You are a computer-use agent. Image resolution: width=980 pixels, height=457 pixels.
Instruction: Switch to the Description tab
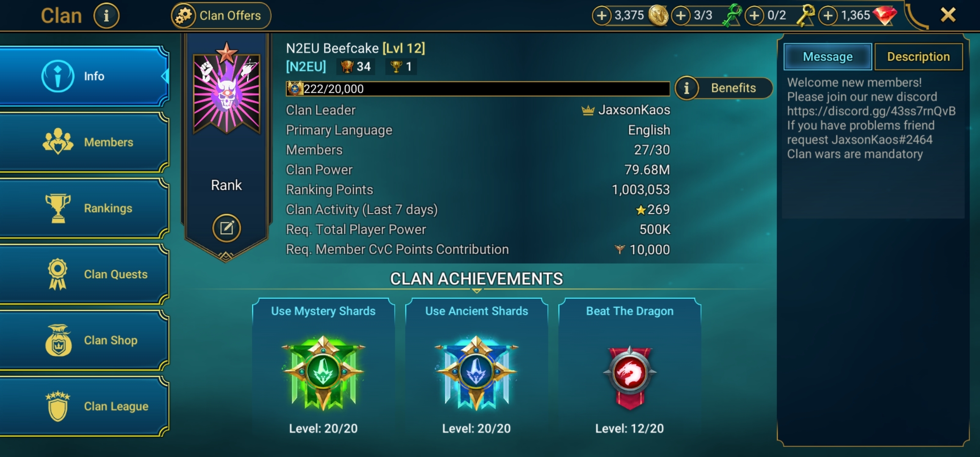[918, 57]
